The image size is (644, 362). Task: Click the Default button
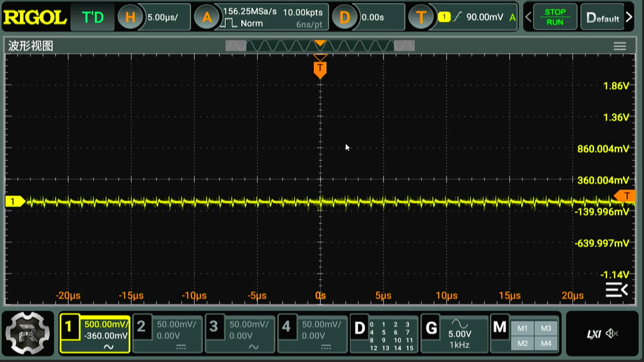[602, 17]
